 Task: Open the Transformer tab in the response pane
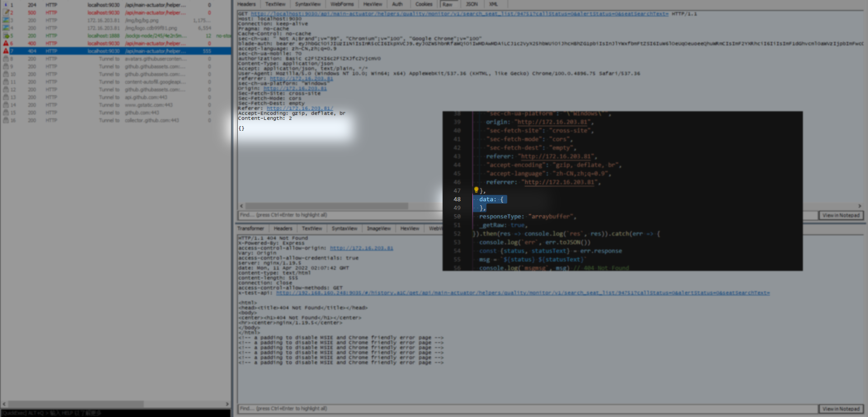point(250,228)
